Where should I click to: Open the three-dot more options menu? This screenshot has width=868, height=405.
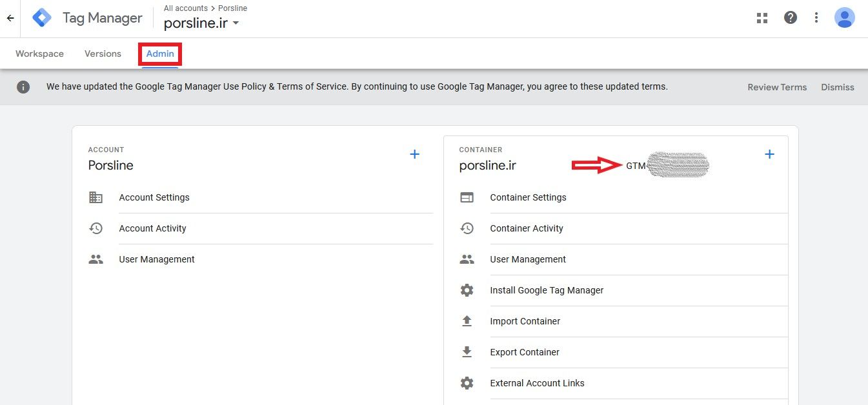pos(816,18)
